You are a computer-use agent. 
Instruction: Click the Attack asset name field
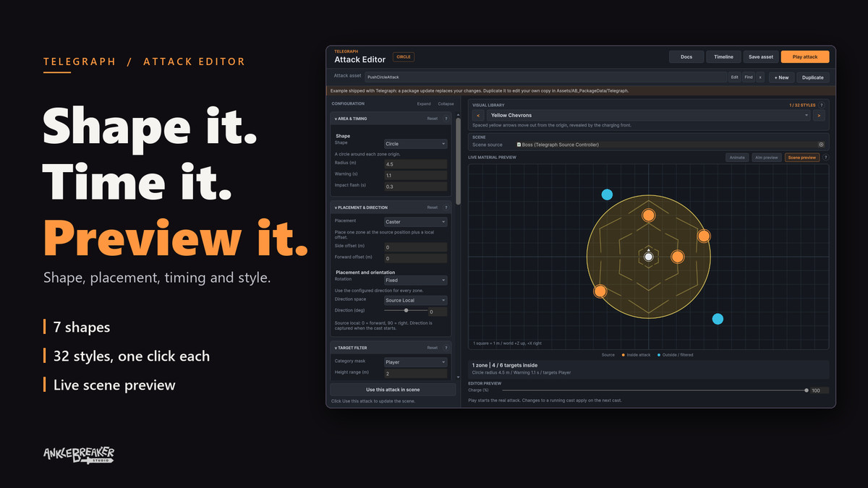tap(545, 77)
